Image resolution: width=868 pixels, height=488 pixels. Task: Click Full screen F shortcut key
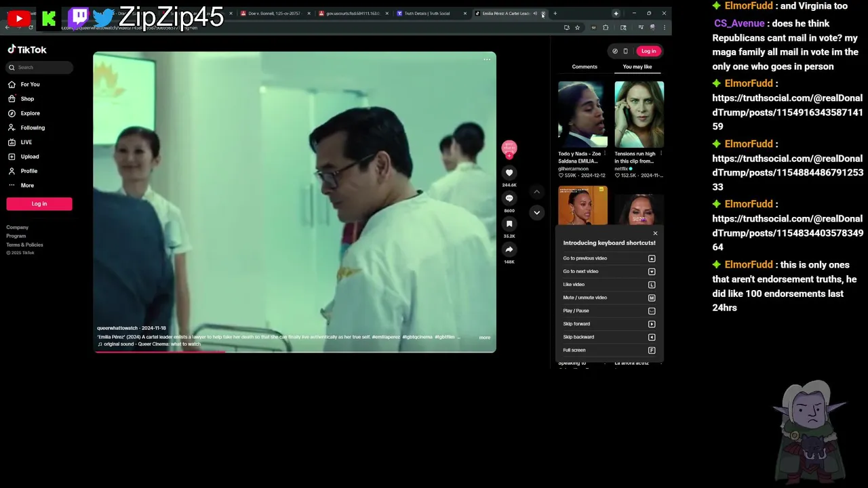pos(652,350)
